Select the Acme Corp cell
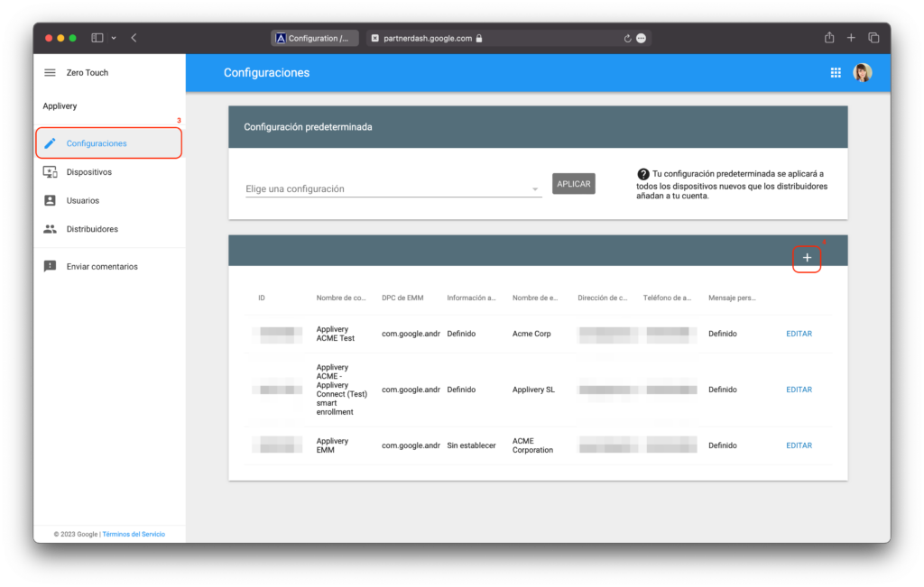924x587 pixels. click(531, 334)
